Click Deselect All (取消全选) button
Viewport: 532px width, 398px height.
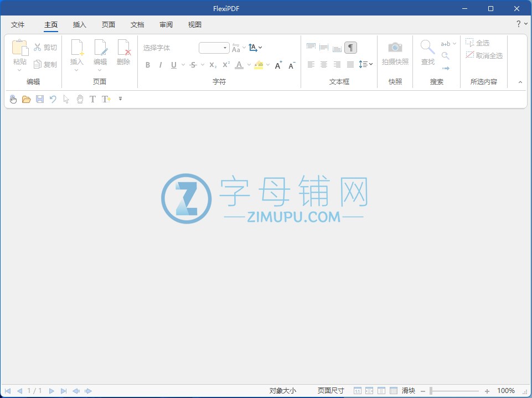coord(484,55)
